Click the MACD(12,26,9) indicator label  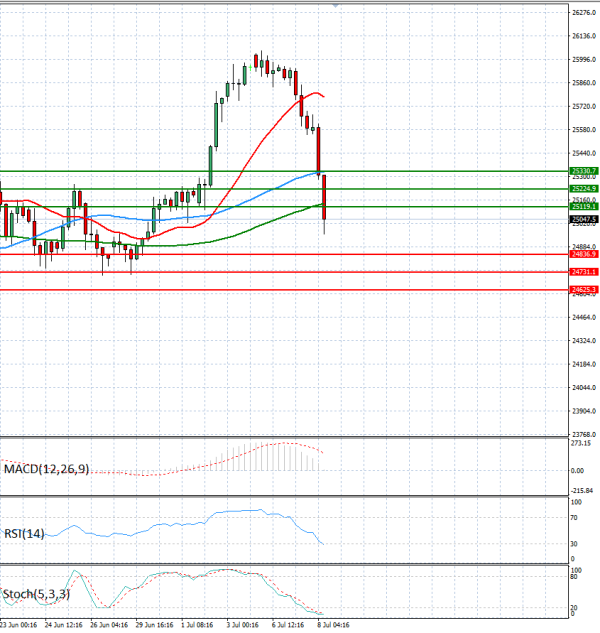(x=46, y=469)
